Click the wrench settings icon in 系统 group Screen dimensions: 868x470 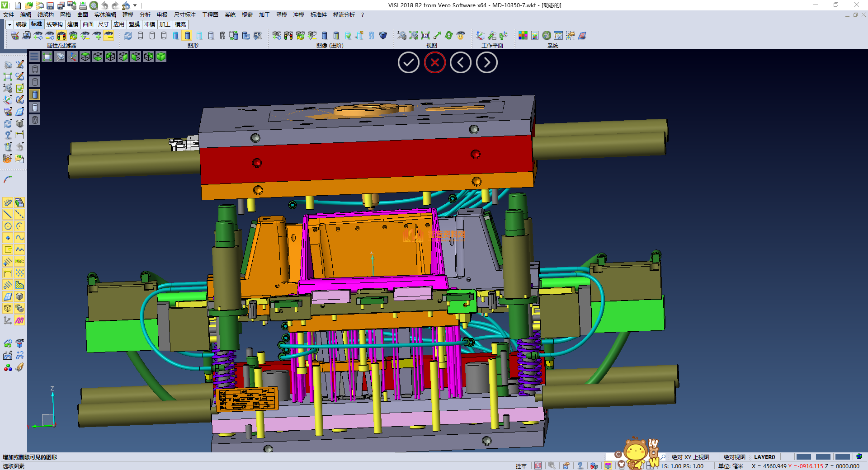click(547, 36)
